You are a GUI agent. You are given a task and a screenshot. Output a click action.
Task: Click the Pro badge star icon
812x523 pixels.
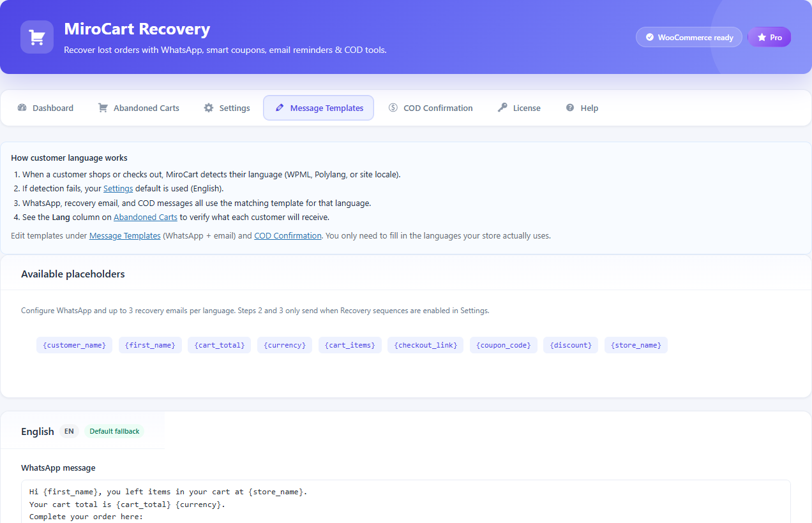(762, 37)
